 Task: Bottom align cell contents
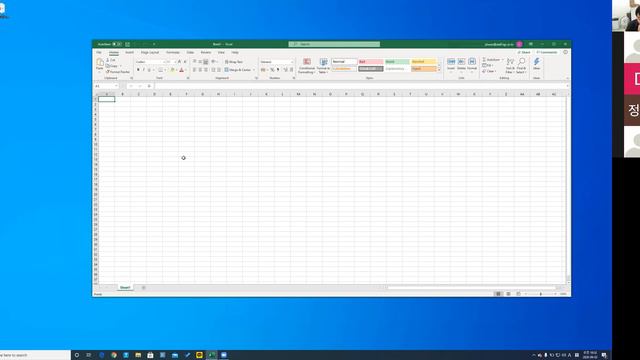point(206,62)
